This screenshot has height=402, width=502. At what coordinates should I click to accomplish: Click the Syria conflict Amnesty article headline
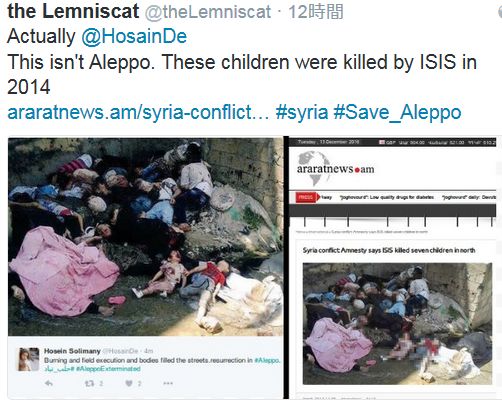[389, 250]
